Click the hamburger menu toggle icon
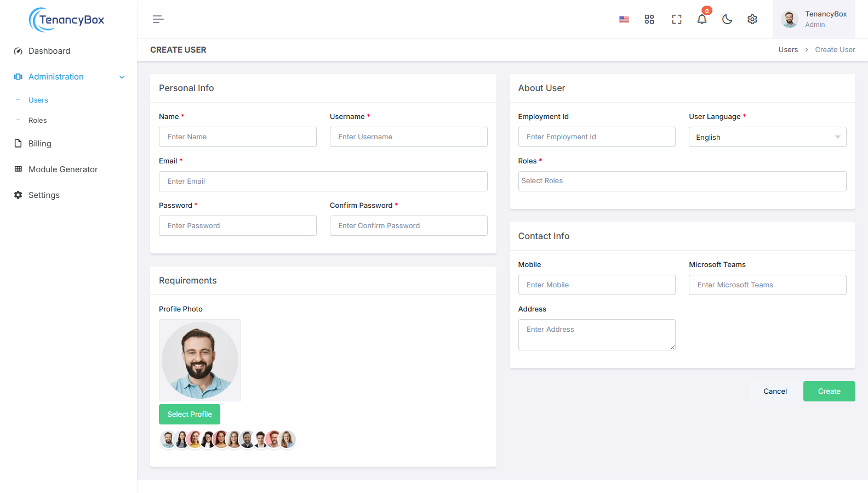The height and width of the screenshot is (493, 868). 158,19
